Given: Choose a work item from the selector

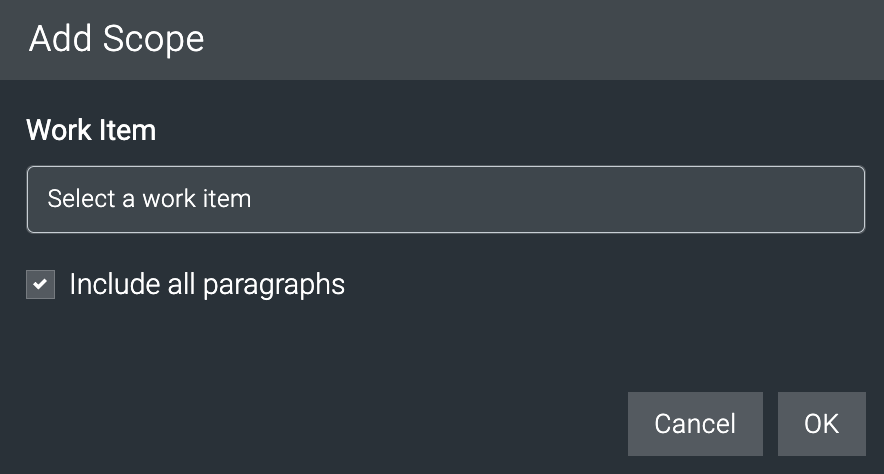Looking at the screenshot, I should pos(445,199).
